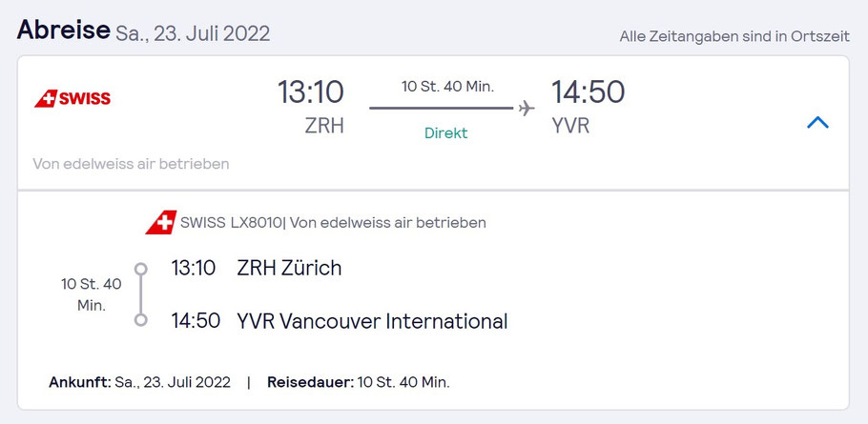The height and width of the screenshot is (424, 868).
Task: Click the large 14:50 arrival time
Action: [x=588, y=91]
